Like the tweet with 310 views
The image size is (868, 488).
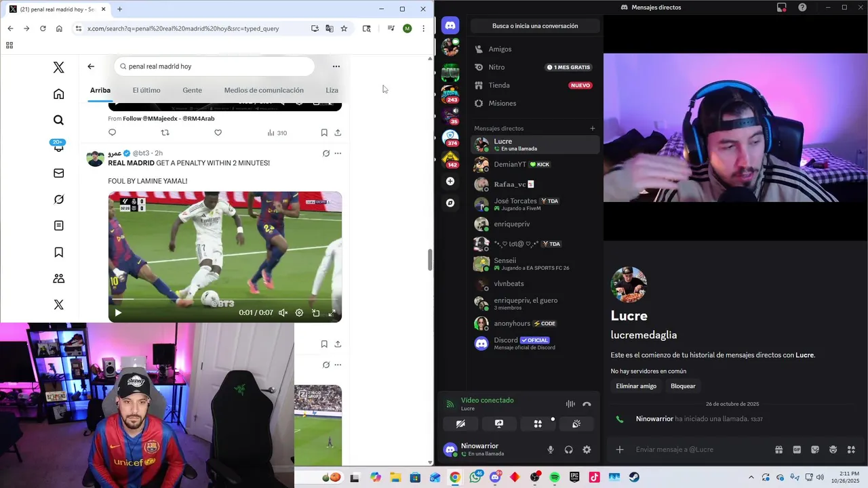click(218, 133)
